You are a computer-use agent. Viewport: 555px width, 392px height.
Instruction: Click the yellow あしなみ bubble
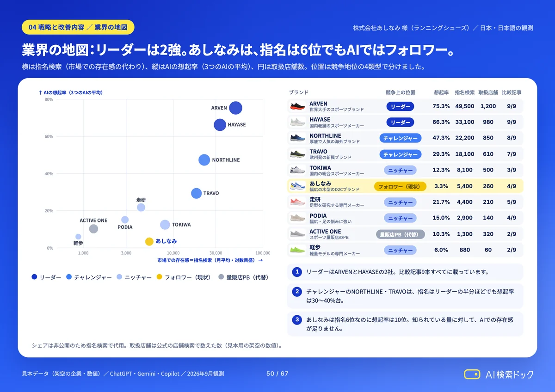pos(149,241)
